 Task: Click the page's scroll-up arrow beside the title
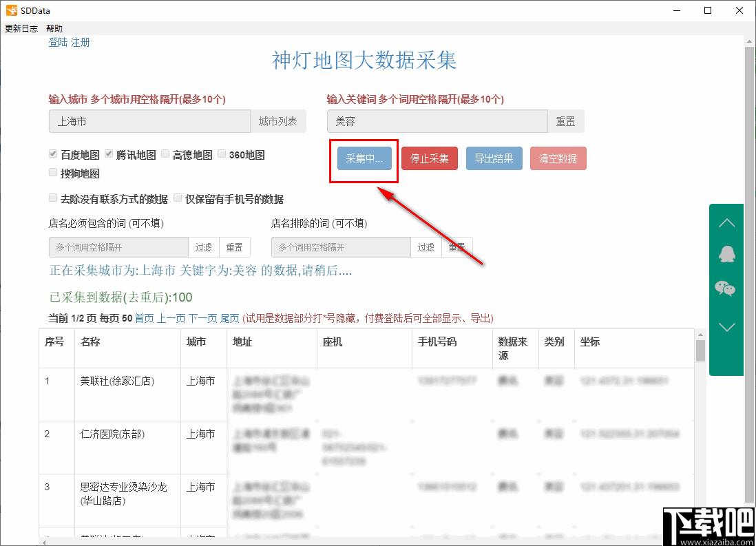coord(748,43)
